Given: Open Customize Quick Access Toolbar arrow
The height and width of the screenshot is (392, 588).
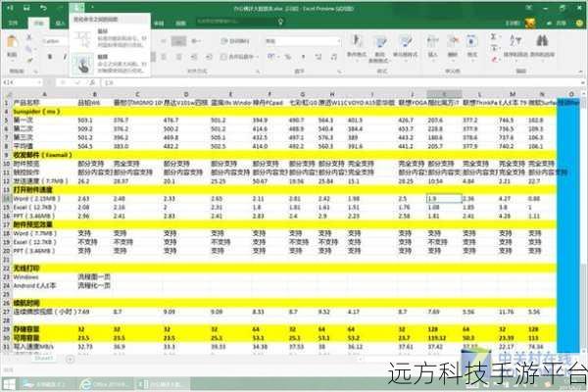Looking at the screenshot, I should (x=93, y=8).
